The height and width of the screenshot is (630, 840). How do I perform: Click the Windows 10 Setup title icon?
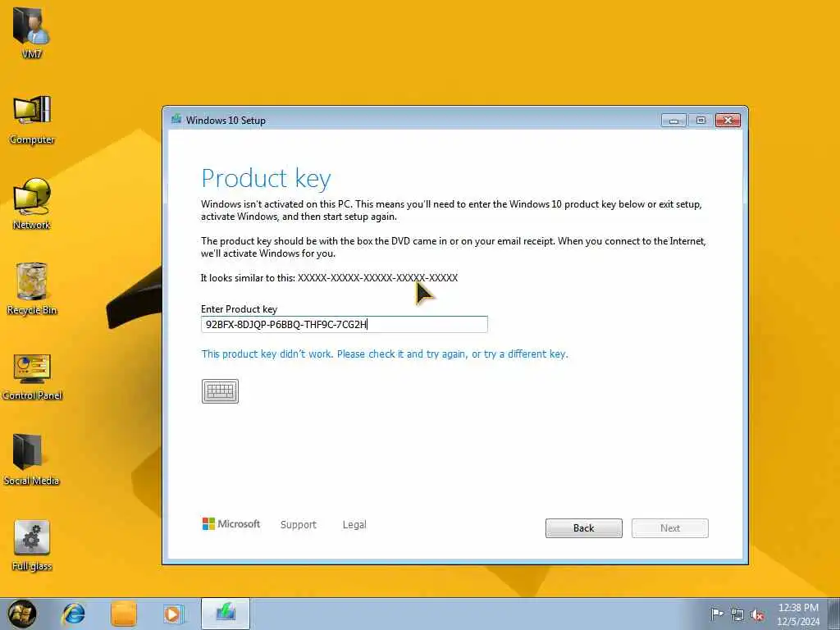[x=176, y=119]
